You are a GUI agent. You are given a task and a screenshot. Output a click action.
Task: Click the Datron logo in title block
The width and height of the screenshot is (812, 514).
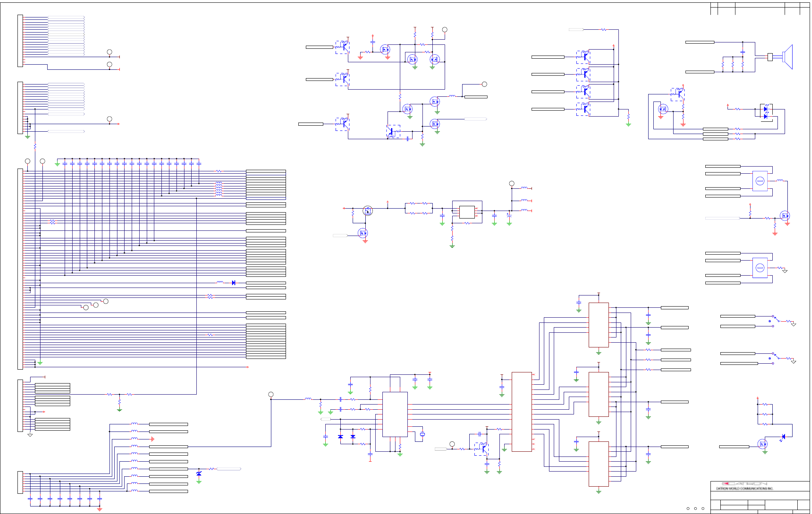pyautogui.click(x=744, y=484)
